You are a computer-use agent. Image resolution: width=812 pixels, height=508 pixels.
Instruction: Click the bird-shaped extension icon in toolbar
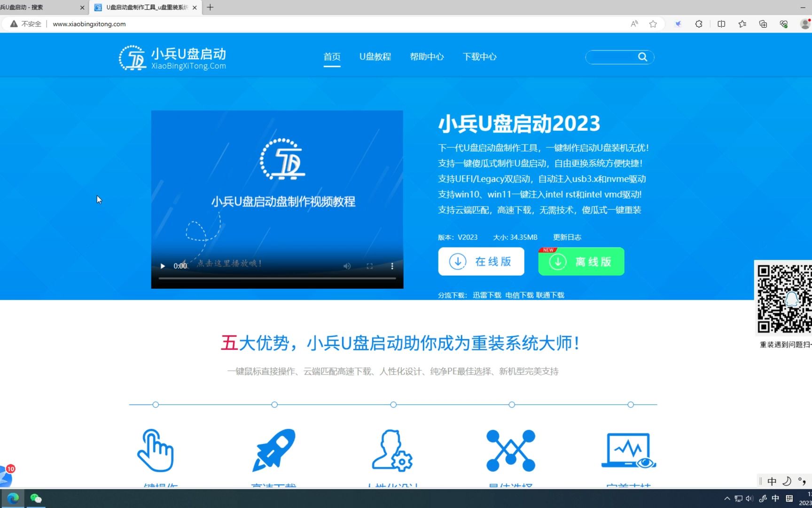pos(678,24)
